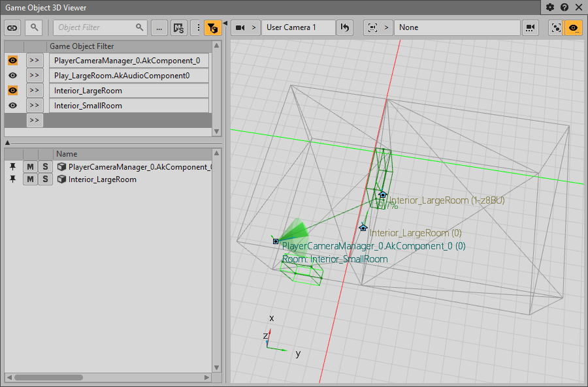Open the viewer settings gear icon
The image size is (588, 387).
[550, 7]
